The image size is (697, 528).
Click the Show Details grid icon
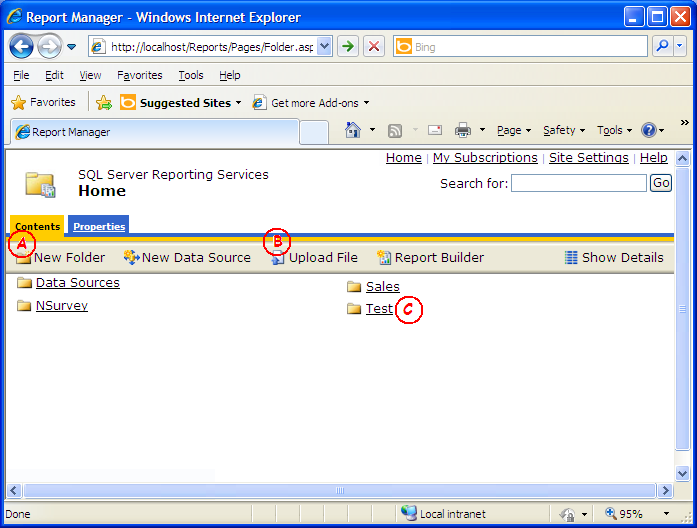(x=571, y=257)
